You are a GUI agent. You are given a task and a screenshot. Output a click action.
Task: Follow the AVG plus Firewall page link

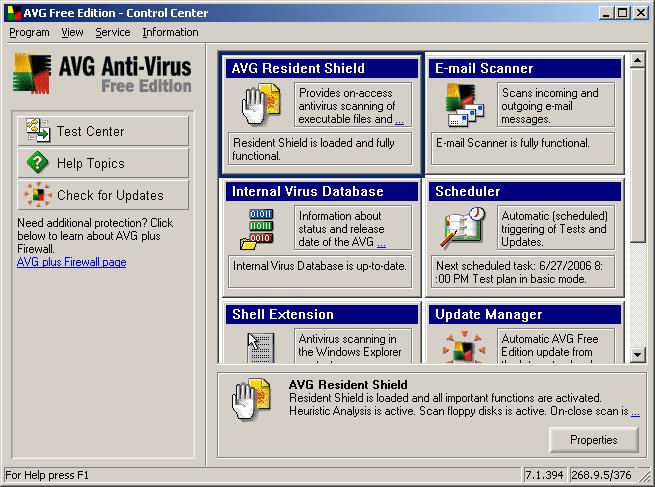pos(71,262)
